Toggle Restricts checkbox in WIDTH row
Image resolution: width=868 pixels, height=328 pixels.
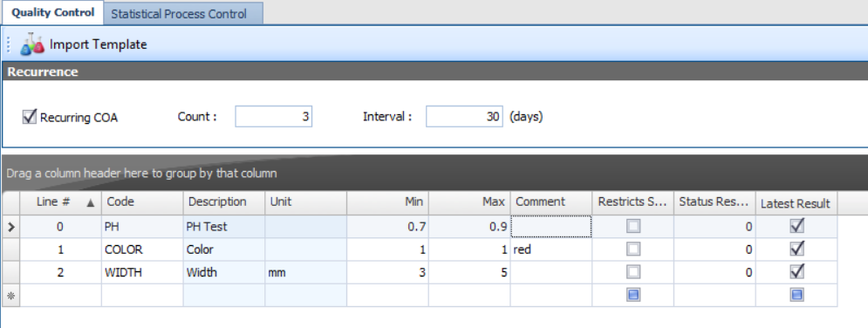633,272
